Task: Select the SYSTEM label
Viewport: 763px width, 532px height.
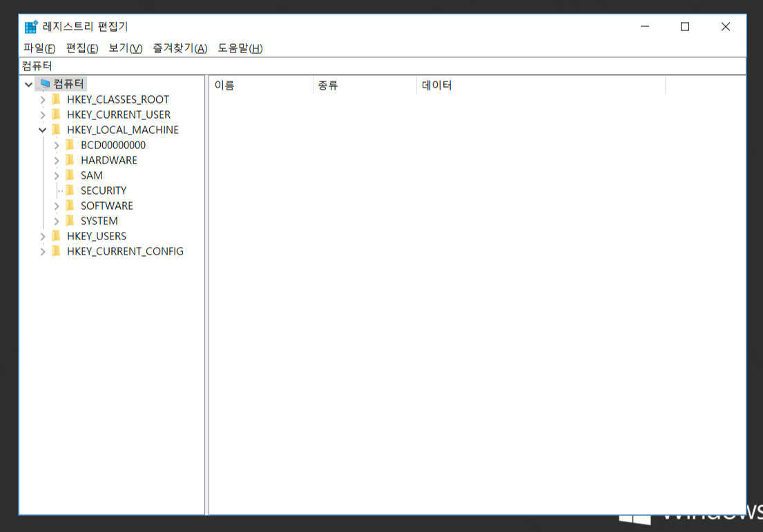Action: (x=99, y=221)
